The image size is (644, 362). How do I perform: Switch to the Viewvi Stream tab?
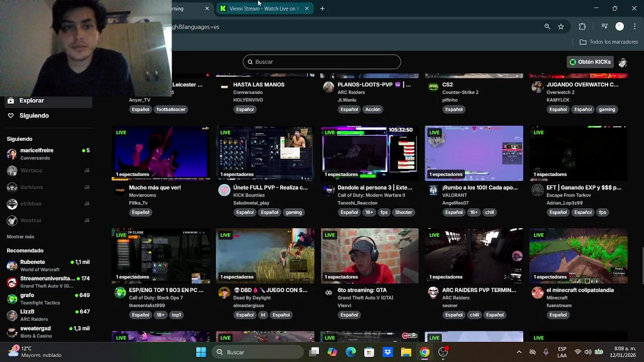click(x=264, y=9)
